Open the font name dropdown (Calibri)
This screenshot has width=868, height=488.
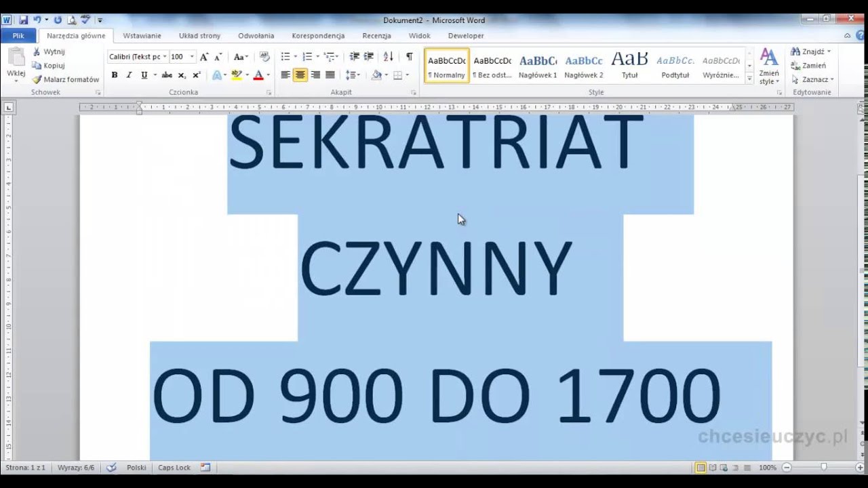tap(165, 57)
